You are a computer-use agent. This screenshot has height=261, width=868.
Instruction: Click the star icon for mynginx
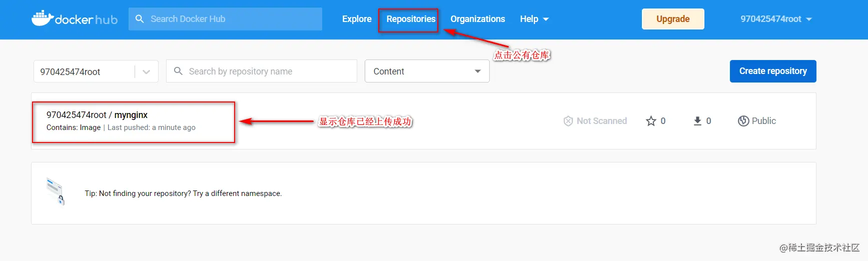(651, 121)
